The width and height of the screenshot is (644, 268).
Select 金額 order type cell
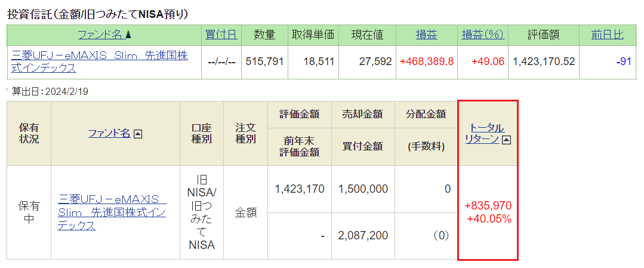click(246, 212)
